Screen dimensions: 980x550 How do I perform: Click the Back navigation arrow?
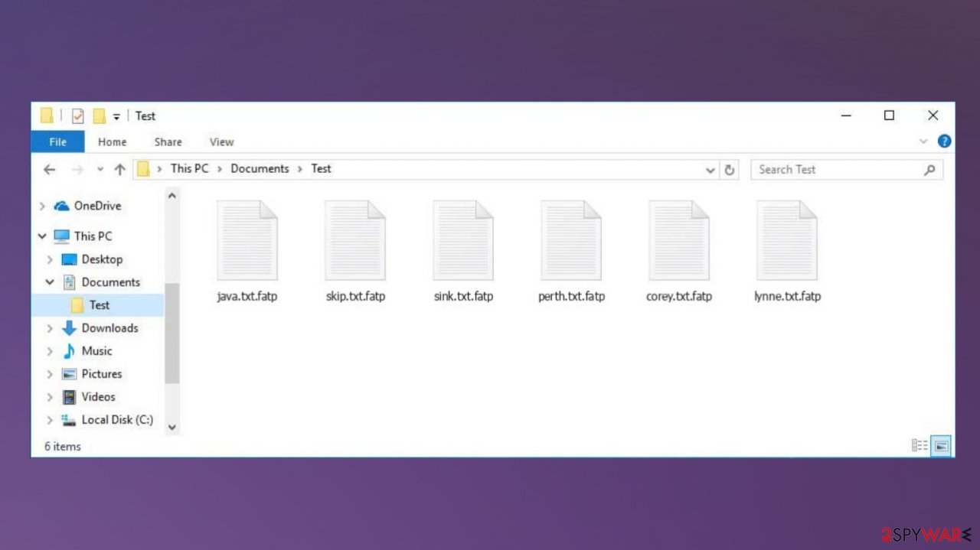coord(49,169)
